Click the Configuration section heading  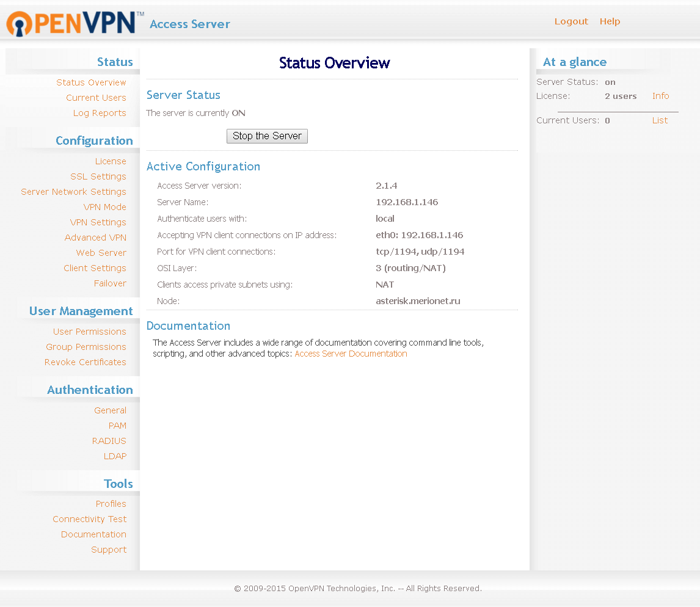click(94, 140)
